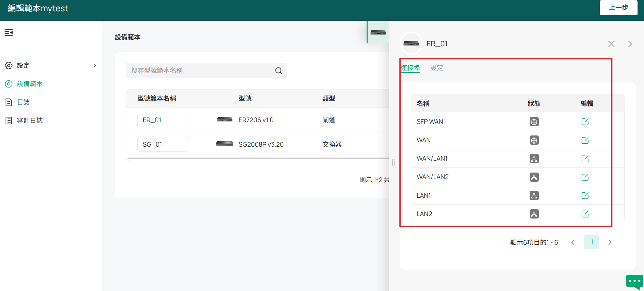Click WAN/LAN1 network status icon

(534, 159)
